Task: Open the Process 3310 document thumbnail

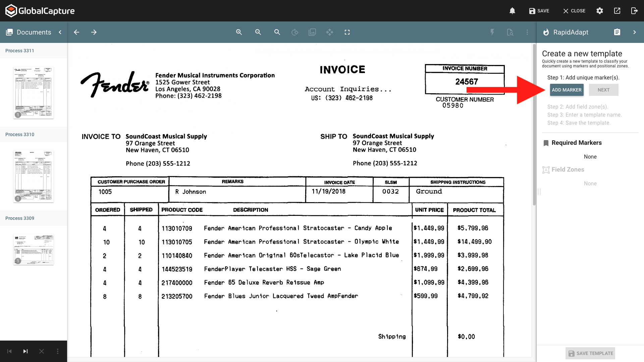Action: click(34, 176)
